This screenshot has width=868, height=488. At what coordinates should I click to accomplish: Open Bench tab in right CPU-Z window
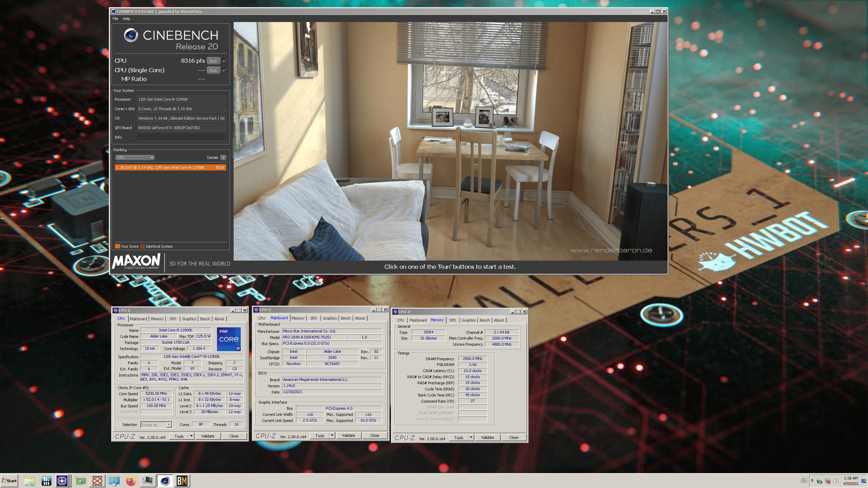pyautogui.click(x=485, y=320)
